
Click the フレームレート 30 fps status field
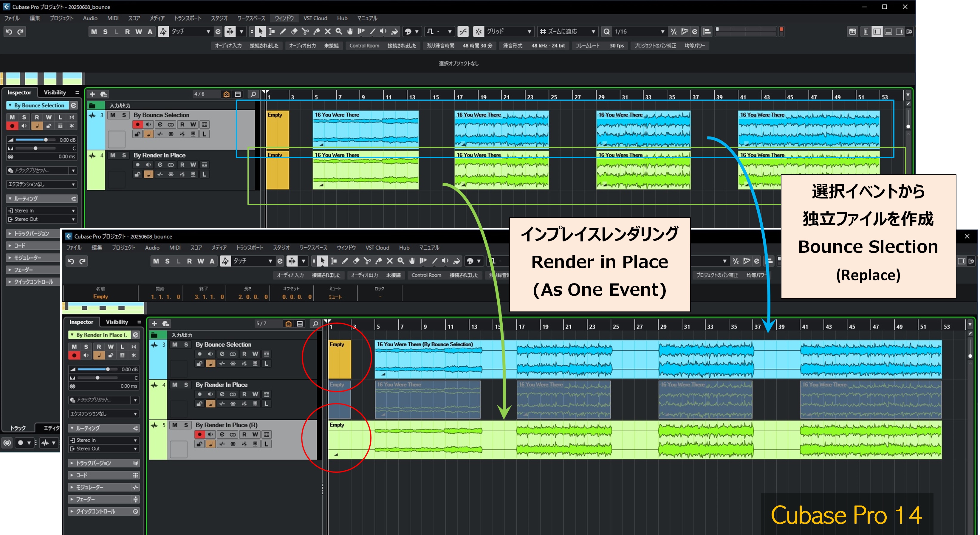click(x=600, y=46)
